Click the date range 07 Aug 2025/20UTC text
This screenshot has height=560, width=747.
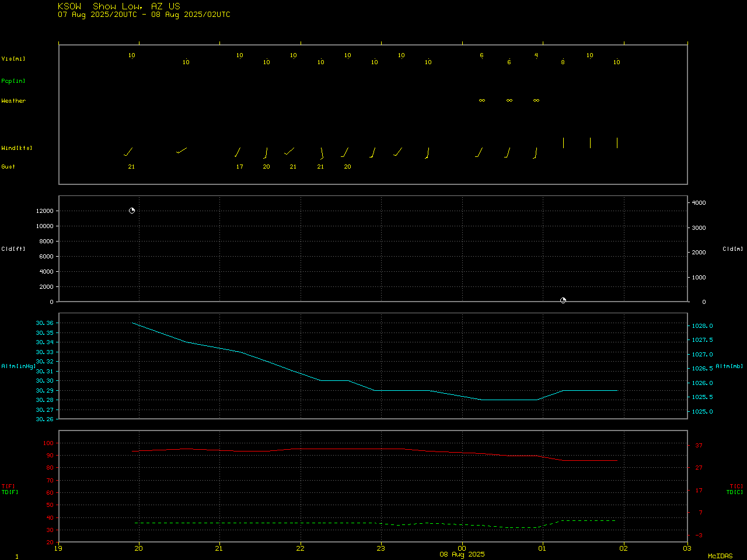97,15
